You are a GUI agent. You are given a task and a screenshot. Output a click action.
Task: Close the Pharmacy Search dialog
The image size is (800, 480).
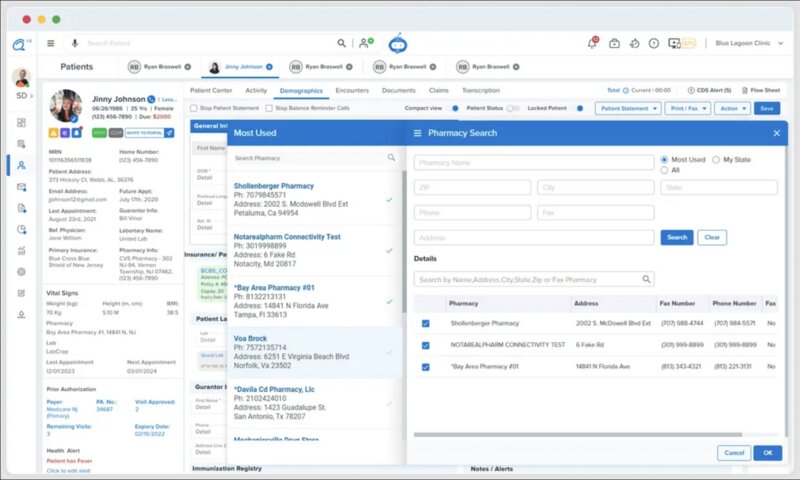coord(776,133)
